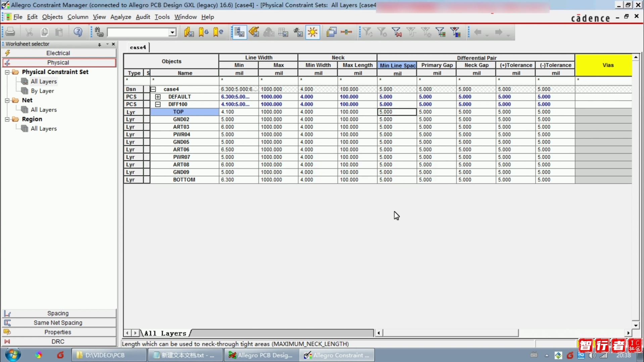Image resolution: width=644 pixels, height=362 pixels.
Task: Select All Layers under the Region node
Action: click(44, 129)
